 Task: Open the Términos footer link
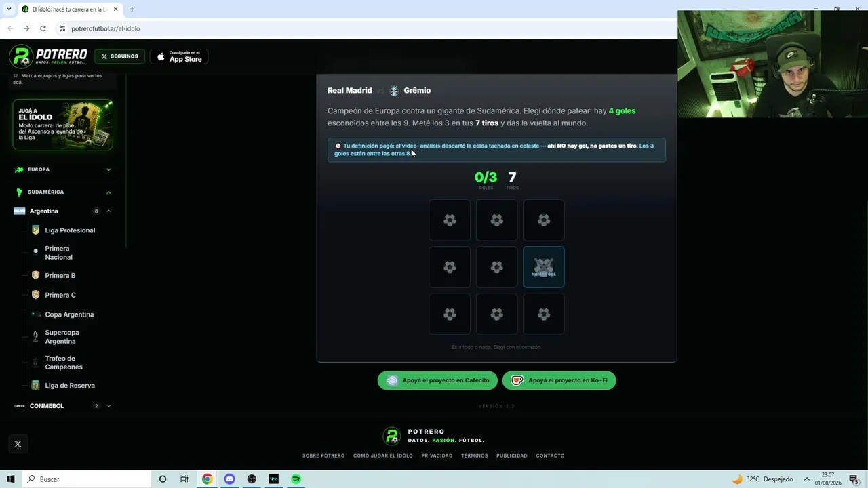click(475, 455)
